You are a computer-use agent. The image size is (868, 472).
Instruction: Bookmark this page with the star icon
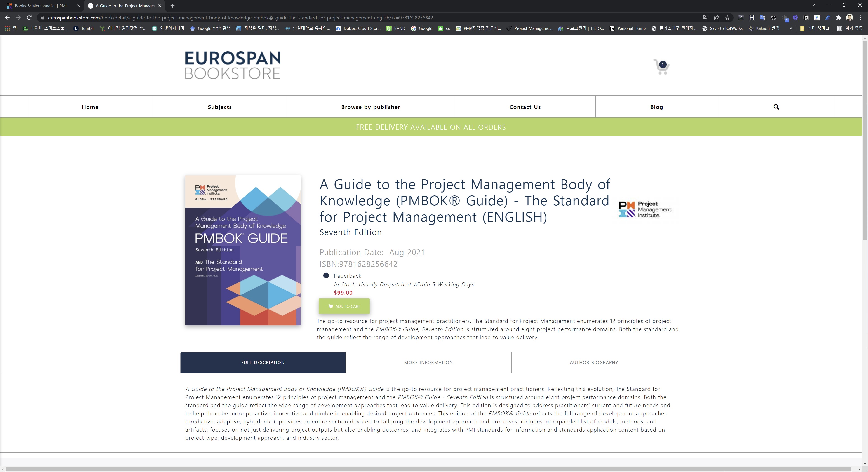pyautogui.click(x=727, y=18)
